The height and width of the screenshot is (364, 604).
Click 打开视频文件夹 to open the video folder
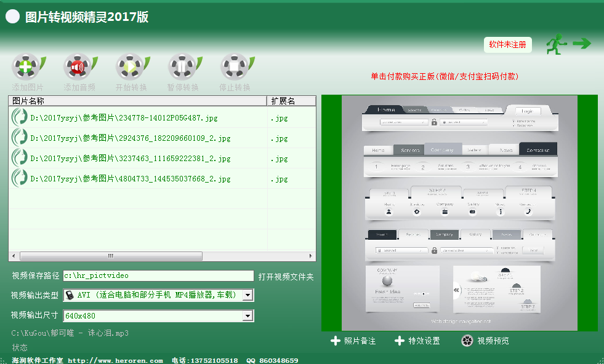point(286,277)
